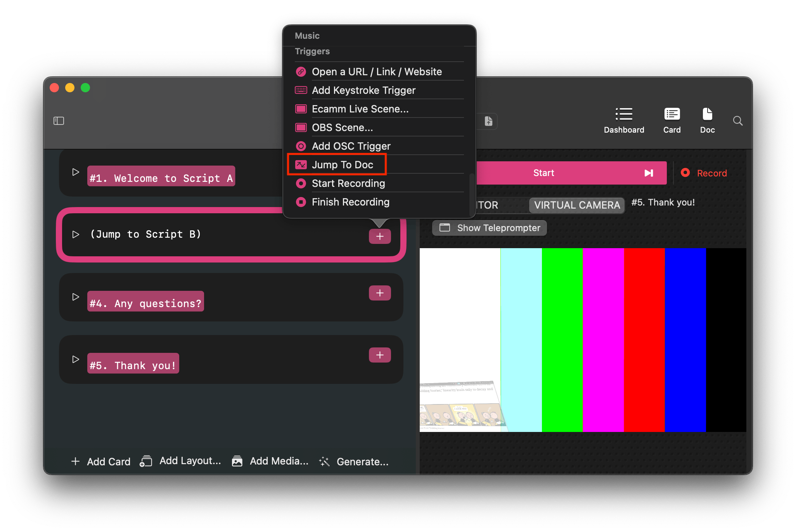Click plus button on Any questions card

379,293
